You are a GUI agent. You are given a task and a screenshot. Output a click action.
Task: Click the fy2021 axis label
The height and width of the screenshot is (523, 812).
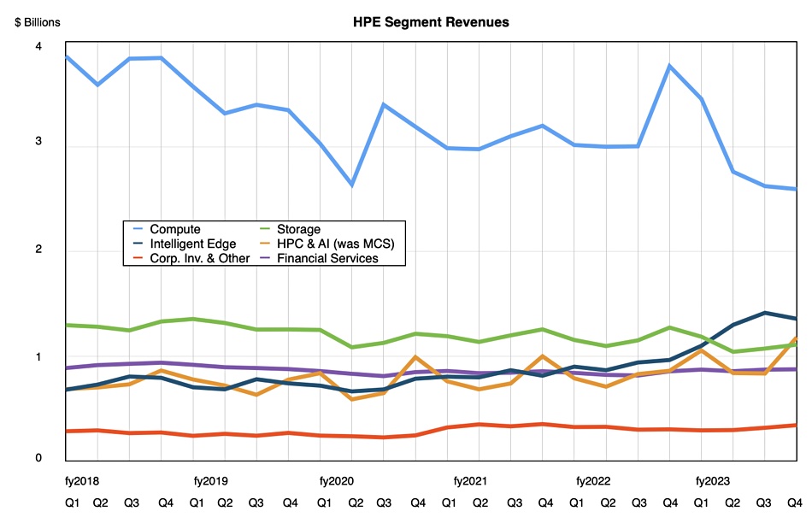tap(470, 481)
